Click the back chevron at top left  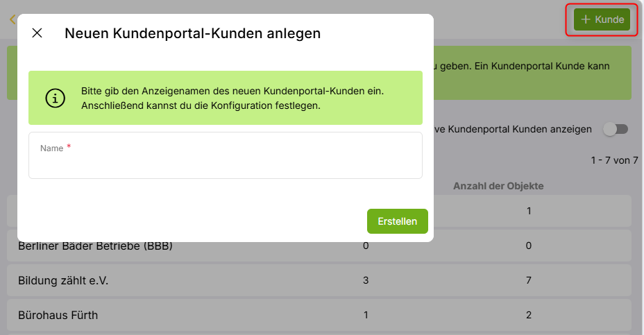click(x=12, y=19)
